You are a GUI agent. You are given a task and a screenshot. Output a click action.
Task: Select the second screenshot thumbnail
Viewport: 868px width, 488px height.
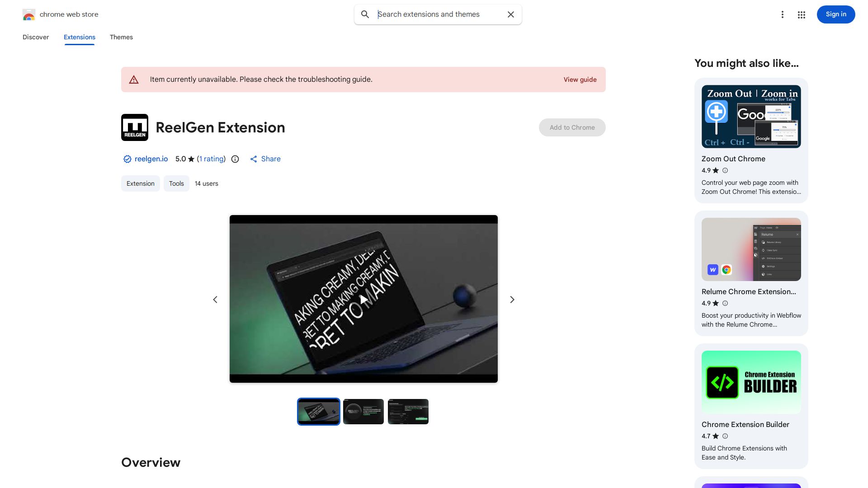(363, 412)
